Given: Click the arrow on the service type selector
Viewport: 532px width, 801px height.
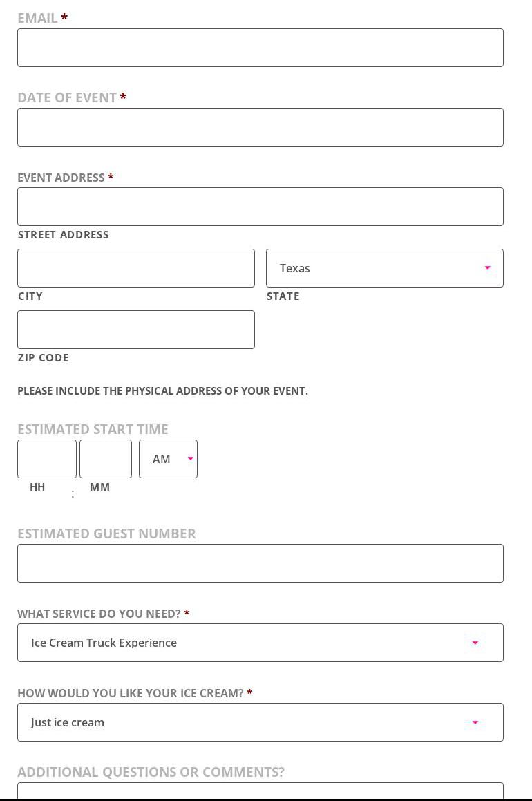Looking at the screenshot, I should [x=475, y=643].
